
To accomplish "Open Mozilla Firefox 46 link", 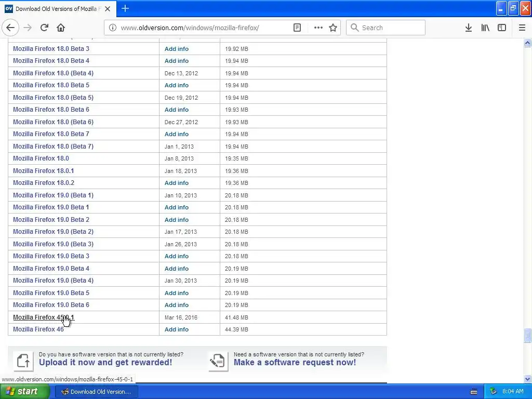I will click(x=38, y=329).
